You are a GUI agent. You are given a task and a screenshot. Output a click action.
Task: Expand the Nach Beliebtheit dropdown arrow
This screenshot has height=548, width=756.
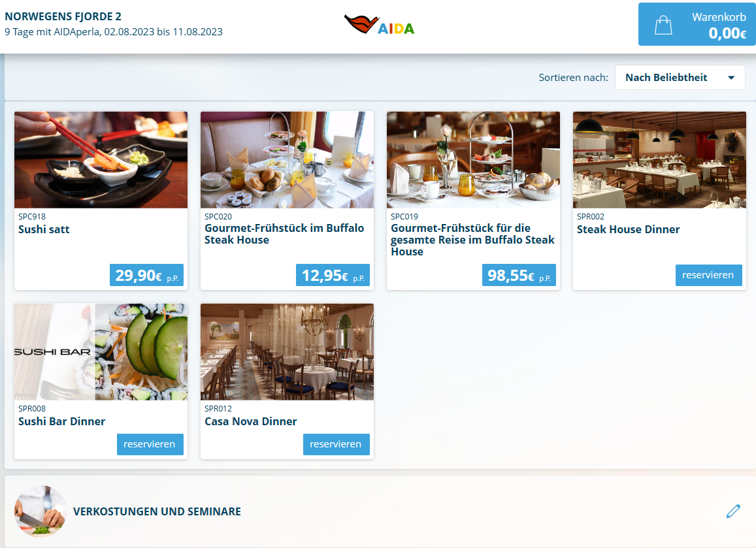tap(731, 78)
